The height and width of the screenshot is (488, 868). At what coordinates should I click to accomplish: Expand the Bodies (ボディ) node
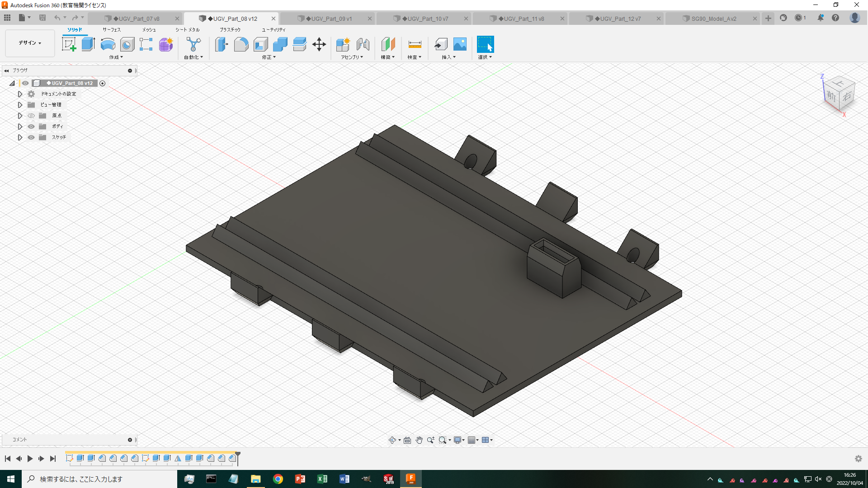pos(20,127)
